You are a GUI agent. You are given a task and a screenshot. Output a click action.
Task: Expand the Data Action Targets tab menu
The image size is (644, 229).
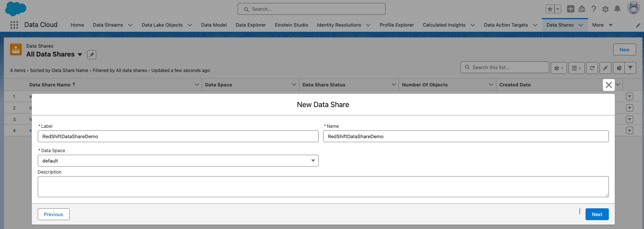[535, 25]
